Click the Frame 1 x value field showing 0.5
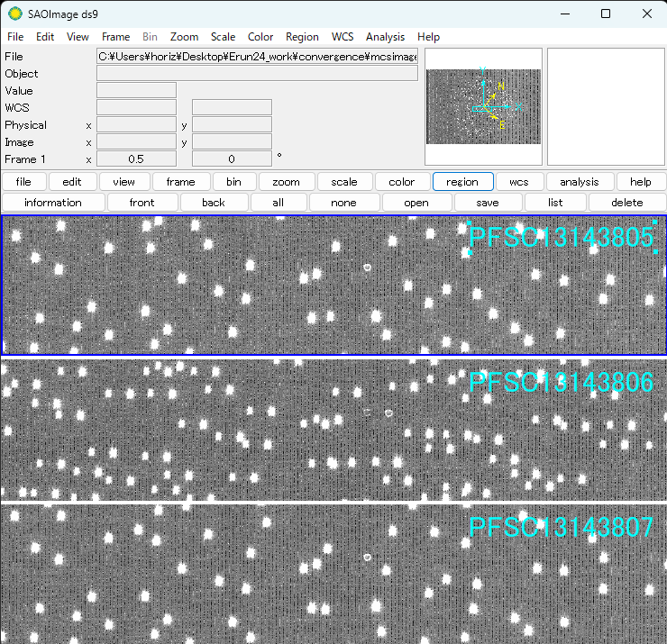The image size is (667, 644). (136, 159)
